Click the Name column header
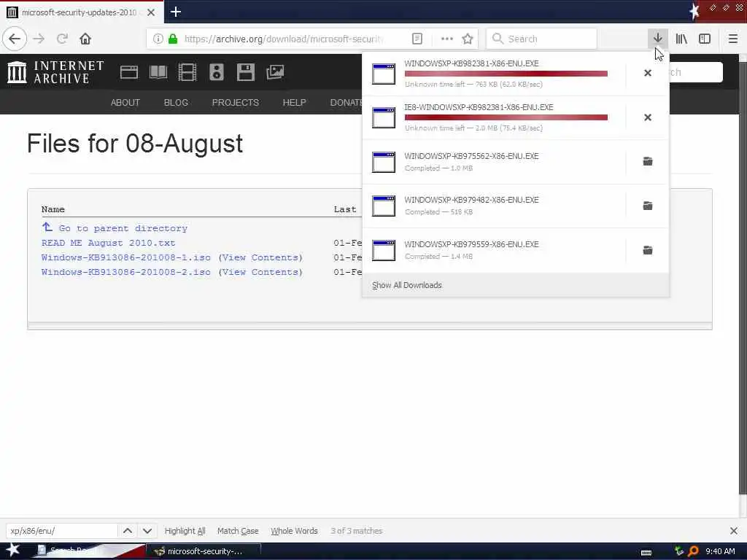 click(53, 209)
